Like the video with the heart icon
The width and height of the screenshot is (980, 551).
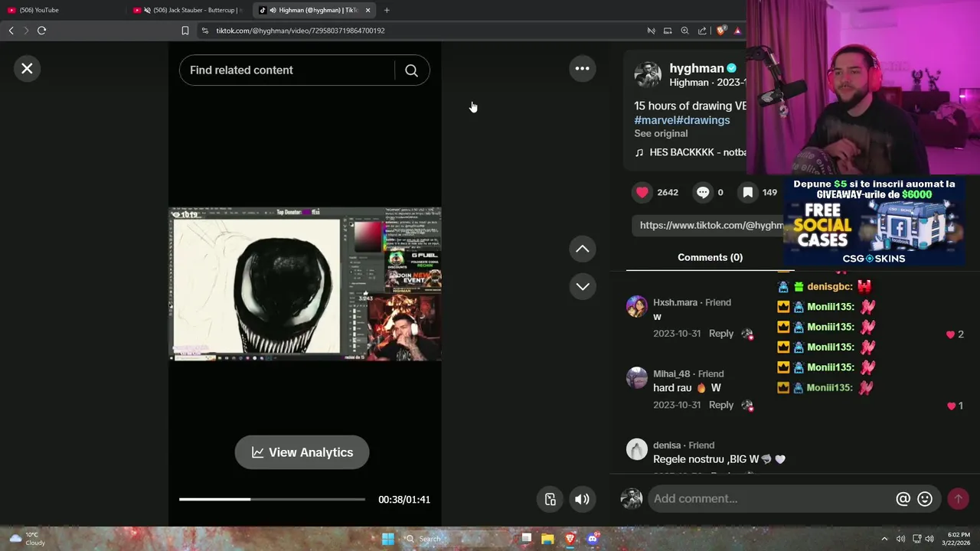coord(642,192)
